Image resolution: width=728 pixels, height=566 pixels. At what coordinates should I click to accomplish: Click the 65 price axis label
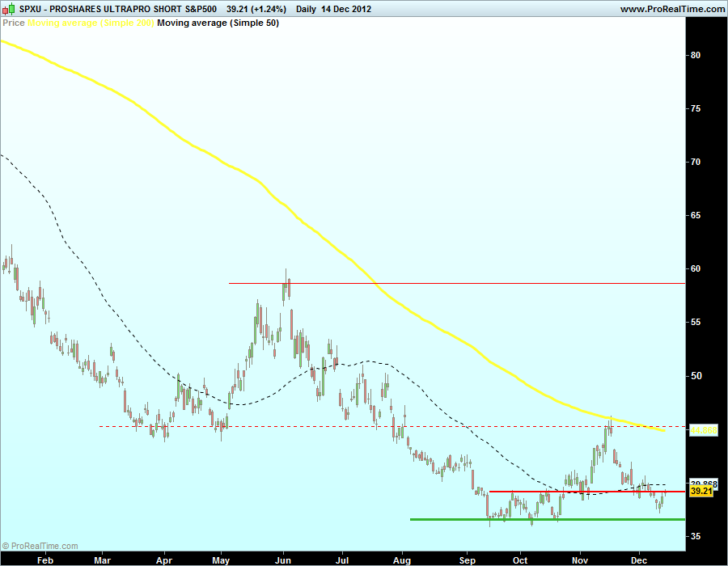tap(696, 215)
